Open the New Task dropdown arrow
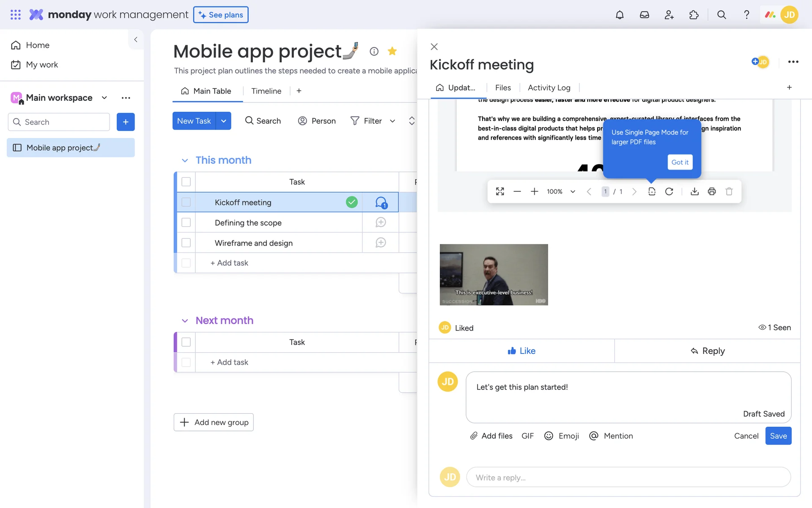The height and width of the screenshot is (508, 812). click(224, 121)
